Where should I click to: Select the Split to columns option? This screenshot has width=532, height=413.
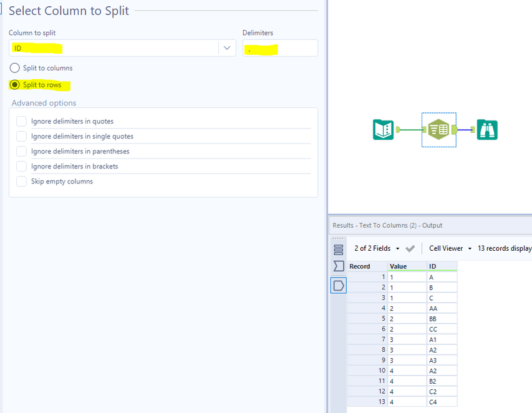14,68
